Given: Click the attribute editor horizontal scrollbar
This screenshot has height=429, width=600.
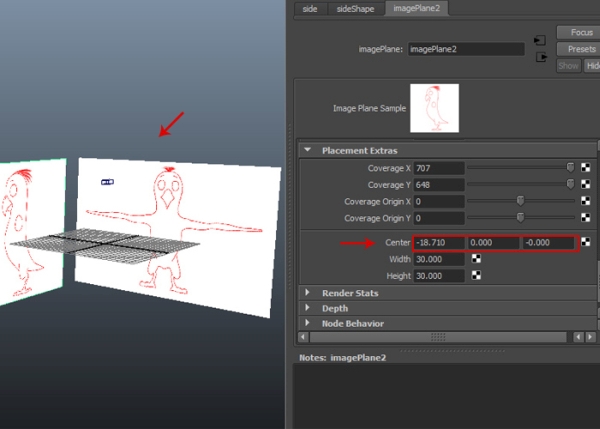Looking at the screenshot, I should pyautogui.click(x=438, y=337).
